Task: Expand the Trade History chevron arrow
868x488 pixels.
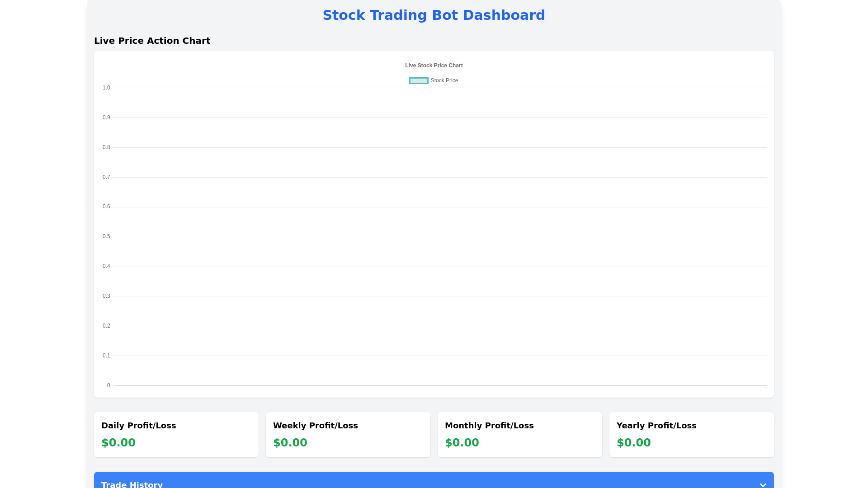Action: [763, 484]
